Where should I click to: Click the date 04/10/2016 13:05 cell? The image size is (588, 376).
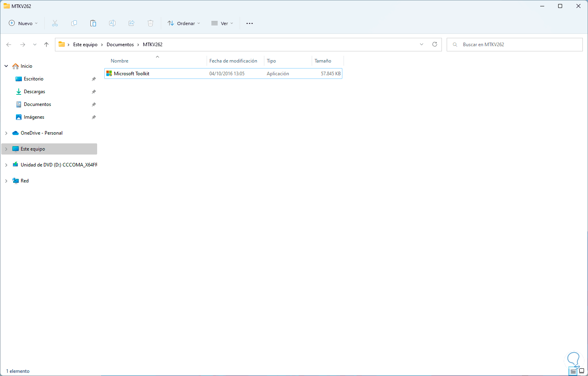pos(227,74)
